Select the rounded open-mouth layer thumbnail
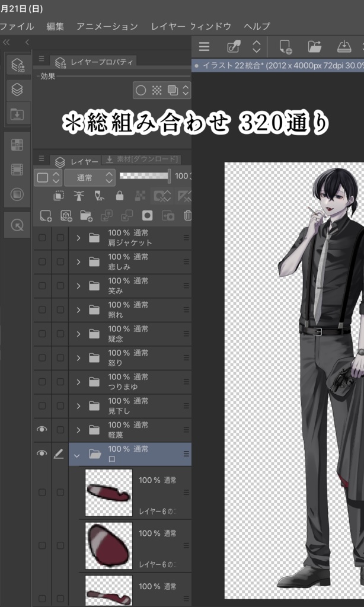Viewport: 364px width, 607px height. tap(108, 545)
